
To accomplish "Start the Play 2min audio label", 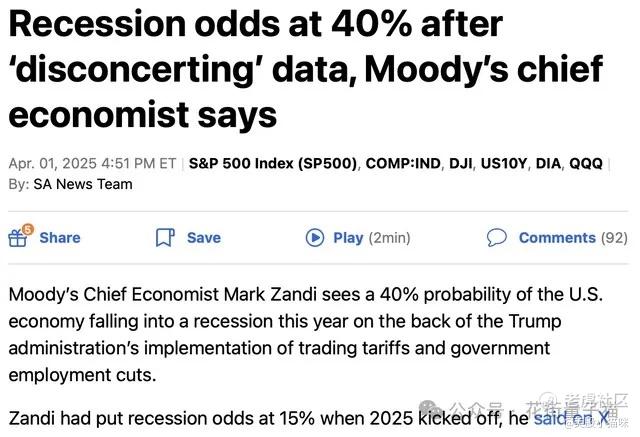I will [371, 238].
